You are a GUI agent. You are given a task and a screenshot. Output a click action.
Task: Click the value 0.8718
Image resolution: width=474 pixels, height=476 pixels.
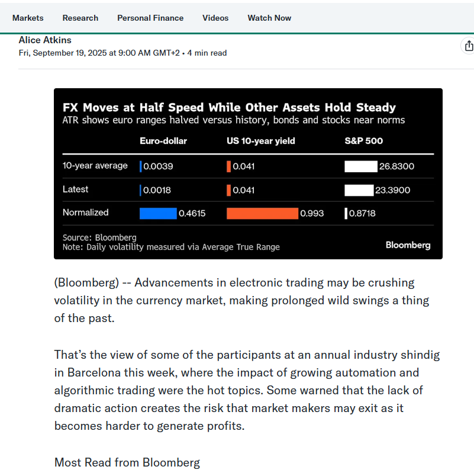pos(362,213)
